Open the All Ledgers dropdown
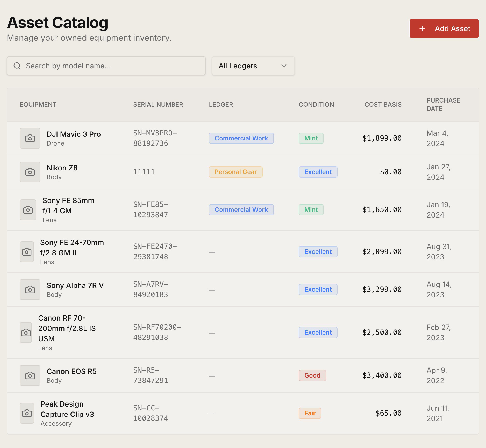Image resolution: width=486 pixels, height=448 pixels. pyautogui.click(x=253, y=66)
